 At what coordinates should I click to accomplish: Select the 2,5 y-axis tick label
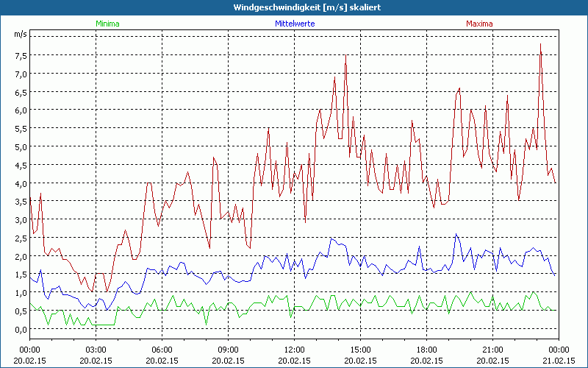(x=20, y=238)
